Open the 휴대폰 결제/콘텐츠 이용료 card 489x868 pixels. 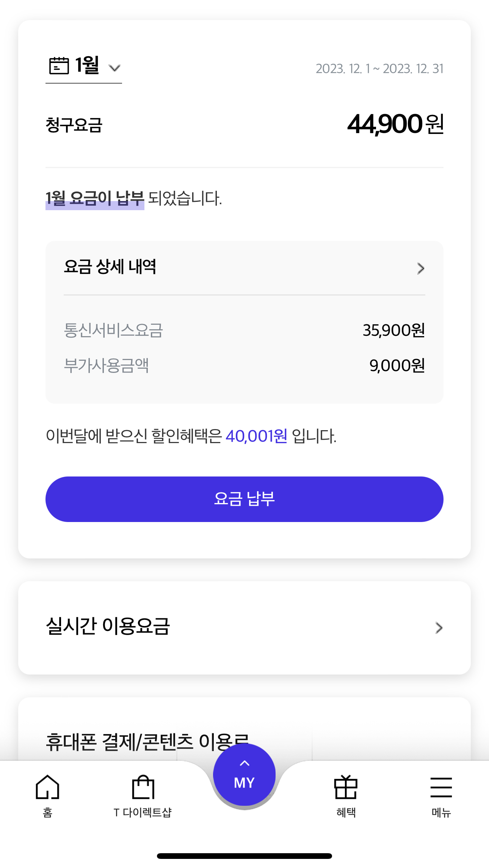(147, 742)
